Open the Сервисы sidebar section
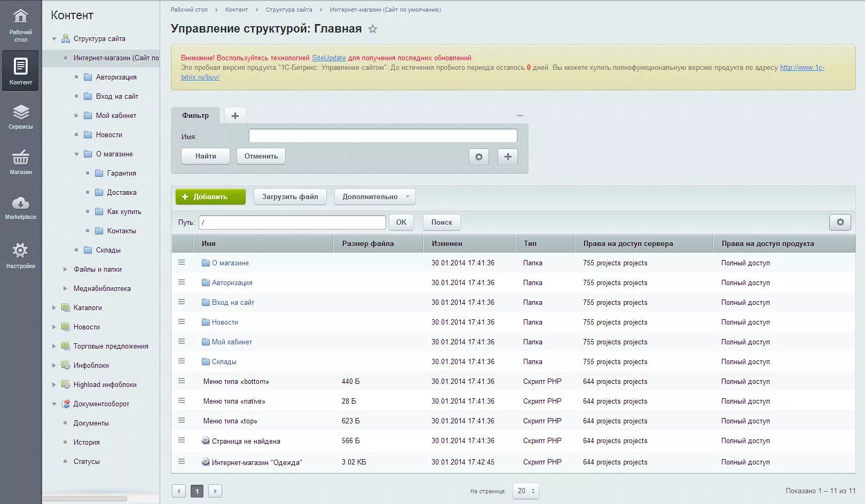Viewport: 865px width, 504px height. [21, 116]
